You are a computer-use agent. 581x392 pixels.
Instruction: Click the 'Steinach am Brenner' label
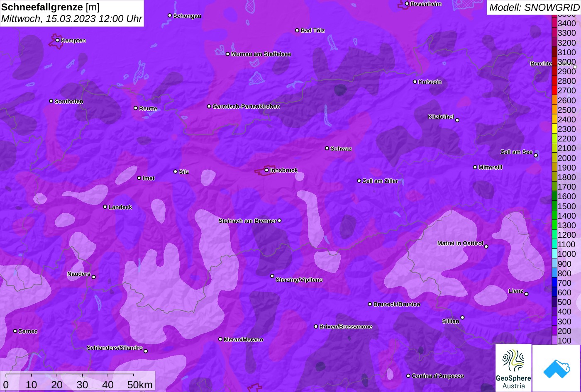coord(247,221)
